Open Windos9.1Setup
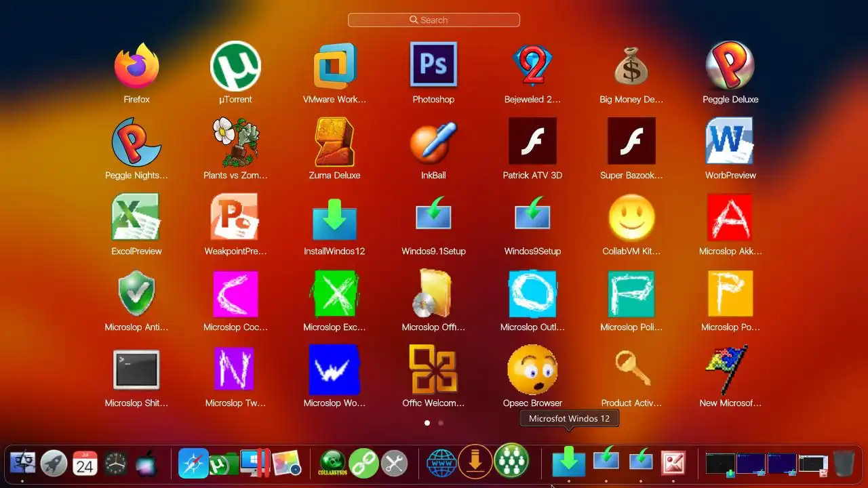 (433, 213)
